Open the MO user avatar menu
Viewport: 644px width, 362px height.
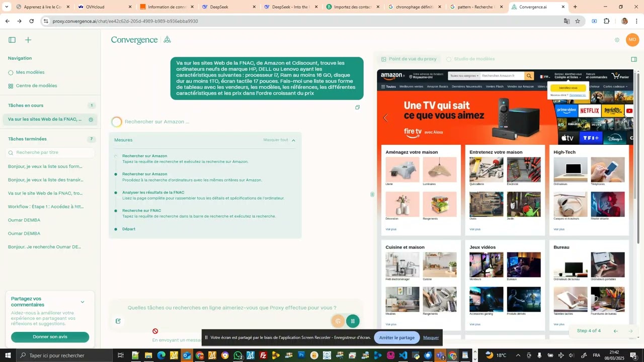click(632, 40)
